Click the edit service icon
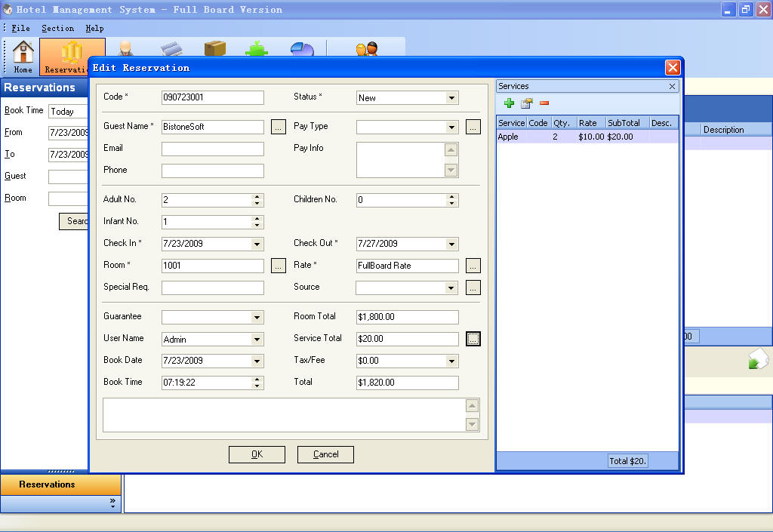Viewport: 773px width, 532px height. [x=526, y=103]
